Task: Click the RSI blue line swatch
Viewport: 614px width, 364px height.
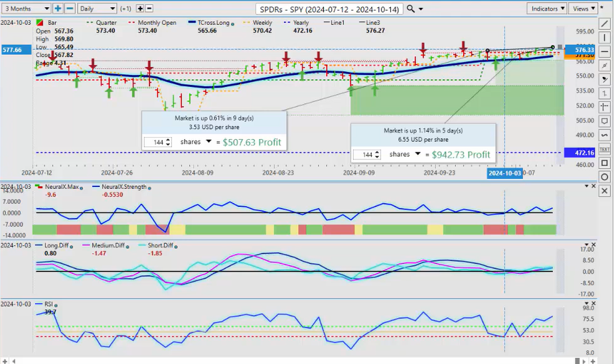Action: click(38, 304)
